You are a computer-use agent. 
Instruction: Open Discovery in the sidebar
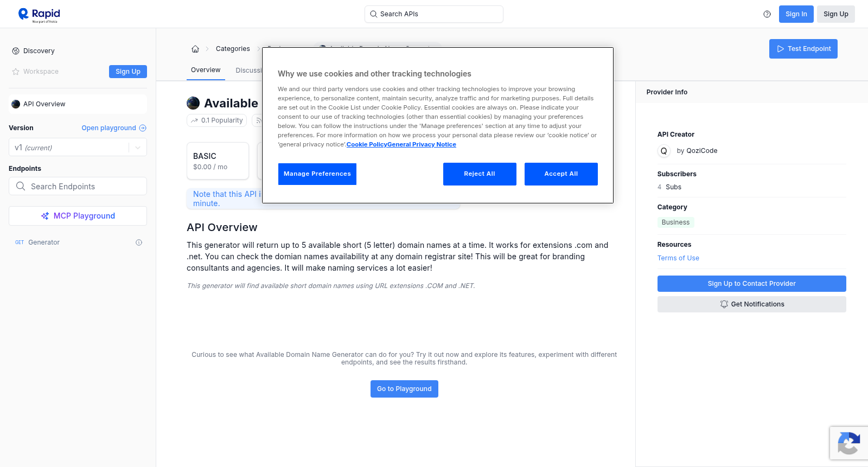39,51
